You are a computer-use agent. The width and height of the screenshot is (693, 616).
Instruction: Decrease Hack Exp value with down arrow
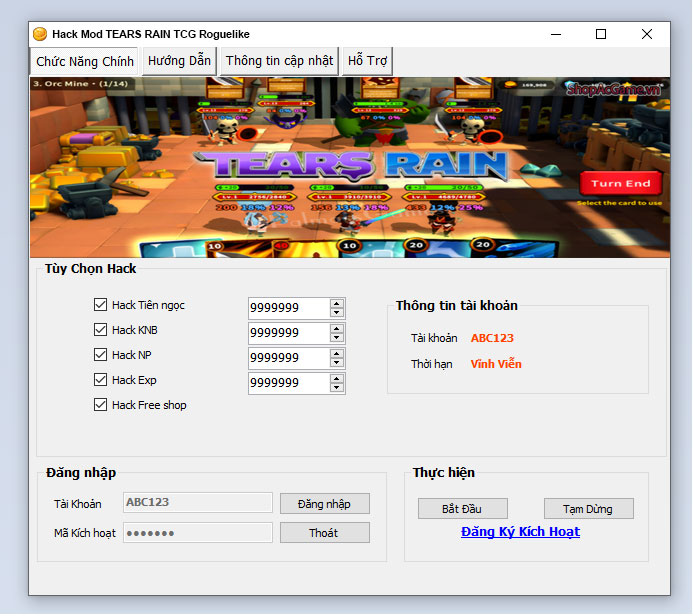pos(337,388)
